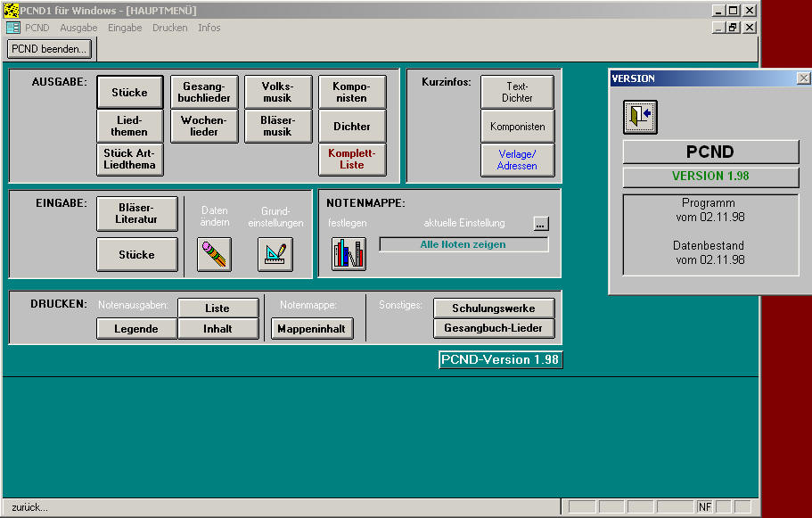Open Text-Dichter Kurzinfos
Viewport: 812px width, 518px height.
[x=517, y=92]
